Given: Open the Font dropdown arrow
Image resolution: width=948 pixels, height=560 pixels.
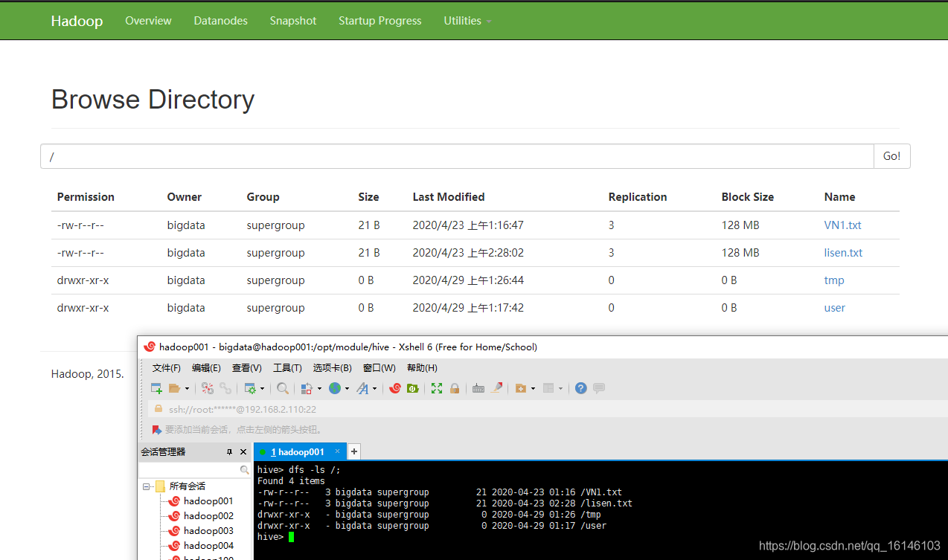Looking at the screenshot, I should (x=374, y=389).
